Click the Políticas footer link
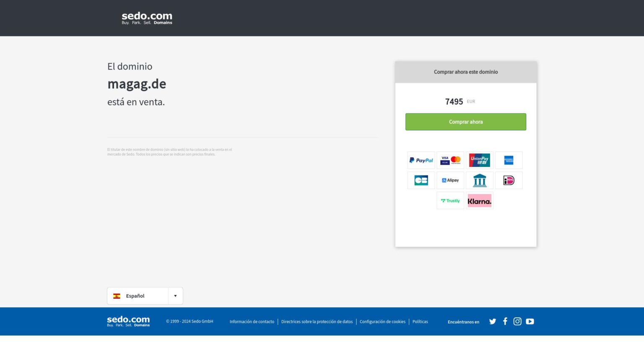 [420, 322]
